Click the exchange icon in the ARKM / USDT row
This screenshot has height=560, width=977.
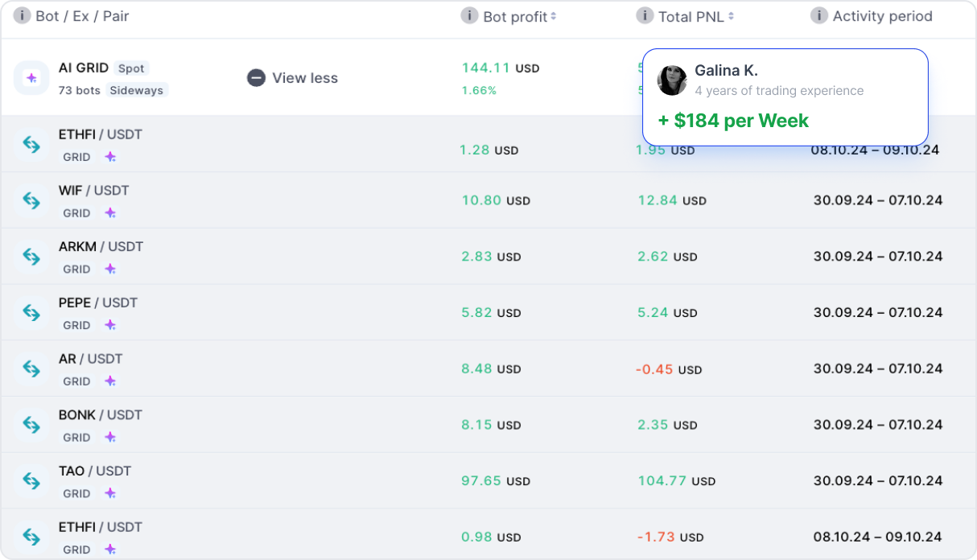(31, 257)
